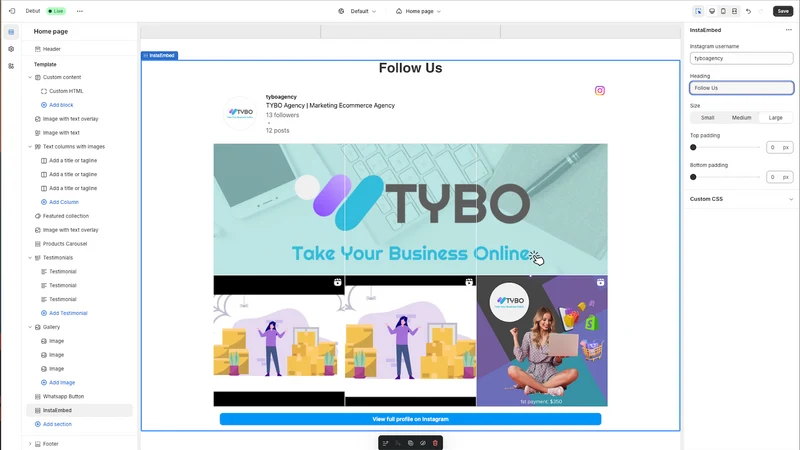
Task: Open the Theme settings gear icon
Action: [x=11, y=49]
